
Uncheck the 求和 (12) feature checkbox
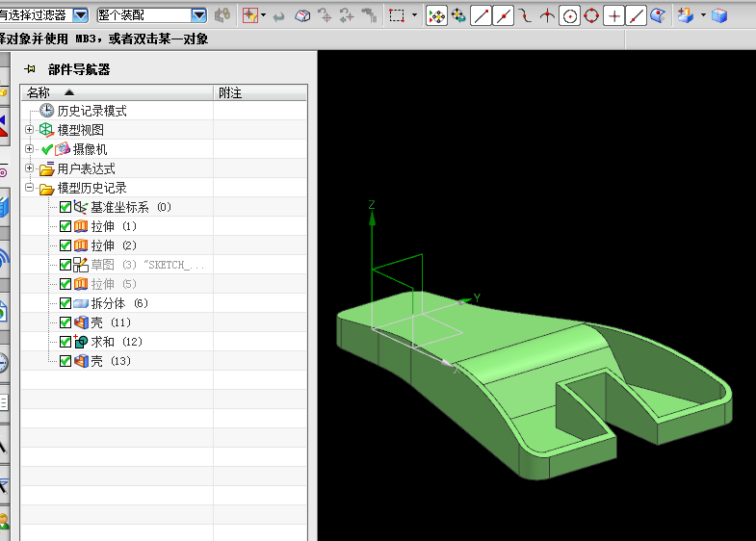point(65,342)
